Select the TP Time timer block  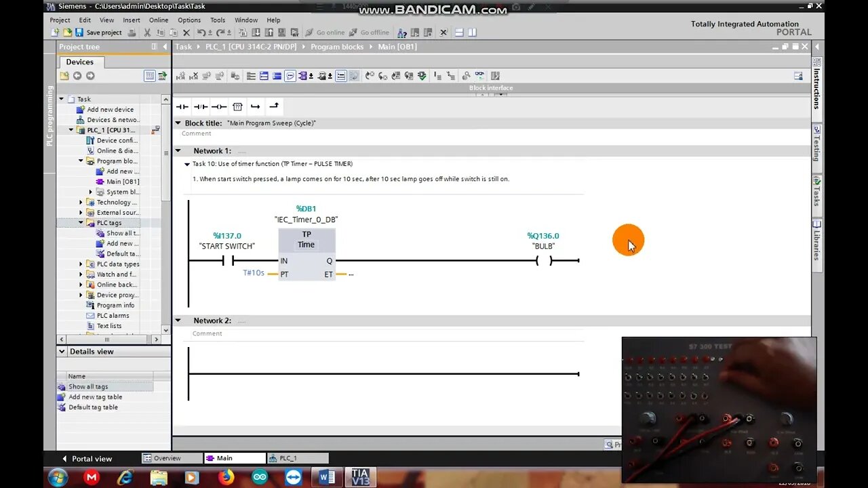point(307,254)
